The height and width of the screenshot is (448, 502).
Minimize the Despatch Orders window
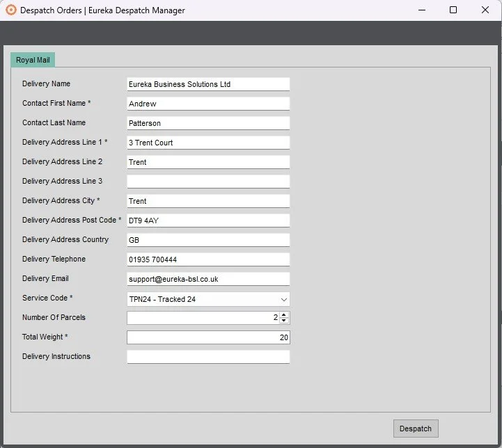pos(422,10)
